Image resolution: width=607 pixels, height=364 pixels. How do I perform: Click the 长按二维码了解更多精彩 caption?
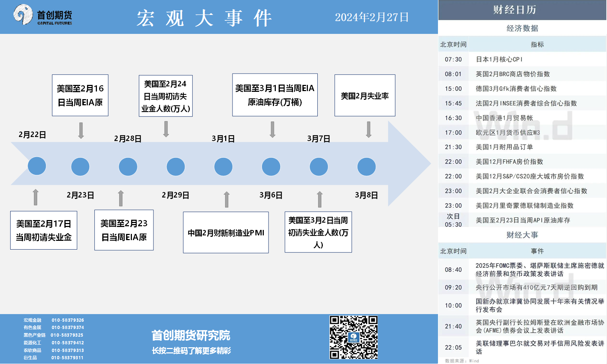pos(191,351)
